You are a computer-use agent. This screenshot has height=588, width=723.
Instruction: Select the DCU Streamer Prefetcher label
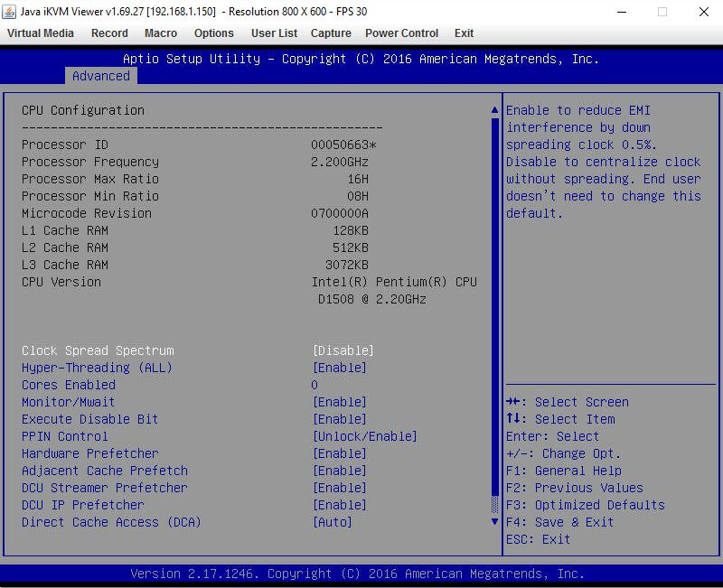pos(105,488)
